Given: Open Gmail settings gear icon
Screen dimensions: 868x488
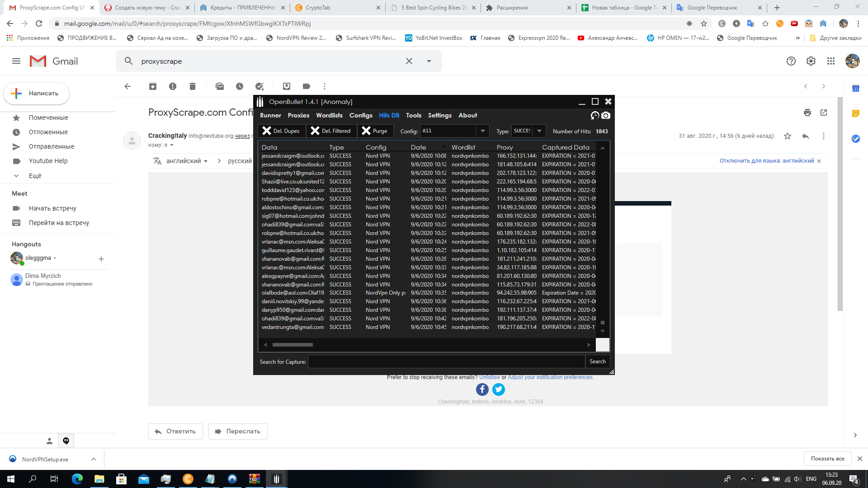Looking at the screenshot, I should (811, 61).
